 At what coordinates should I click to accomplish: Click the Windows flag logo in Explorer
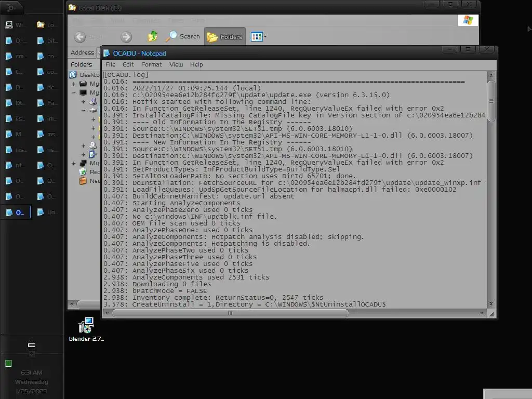tap(468, 20)
